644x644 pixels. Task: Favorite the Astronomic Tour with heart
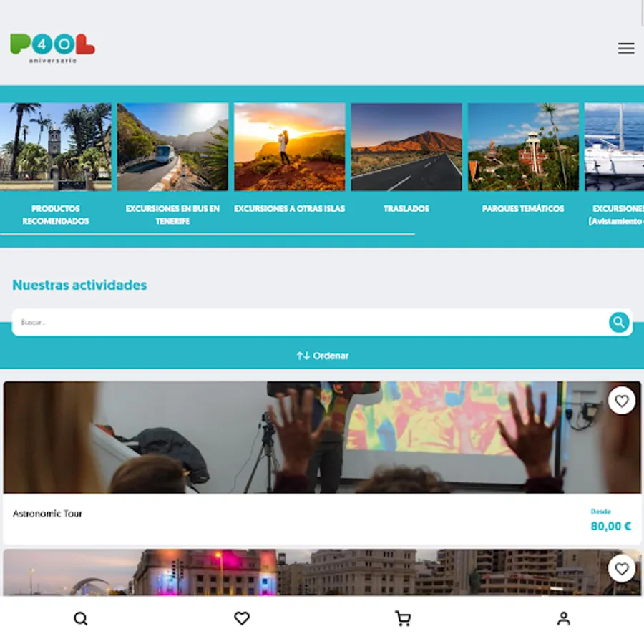[x=621, y=401]
